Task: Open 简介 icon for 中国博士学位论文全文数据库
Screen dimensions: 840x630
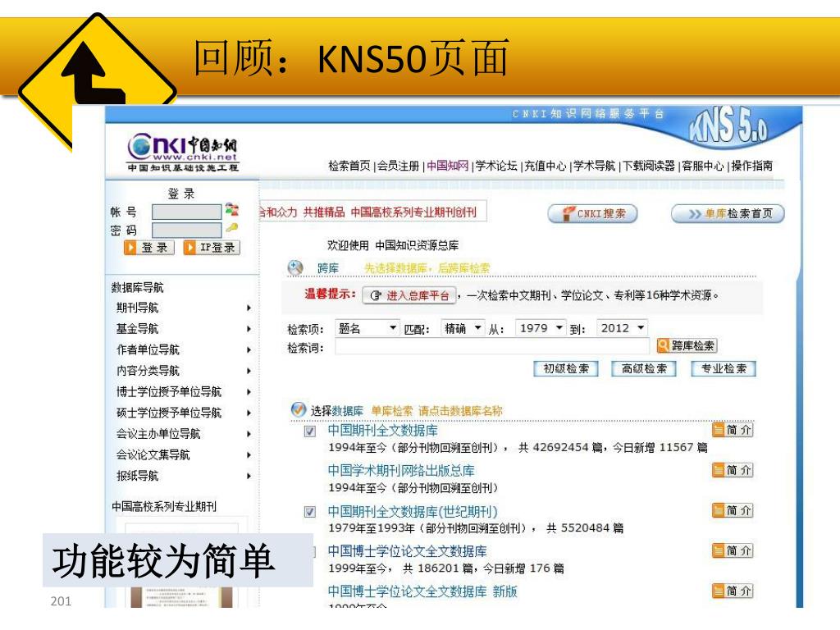Action: click(732, 550)
